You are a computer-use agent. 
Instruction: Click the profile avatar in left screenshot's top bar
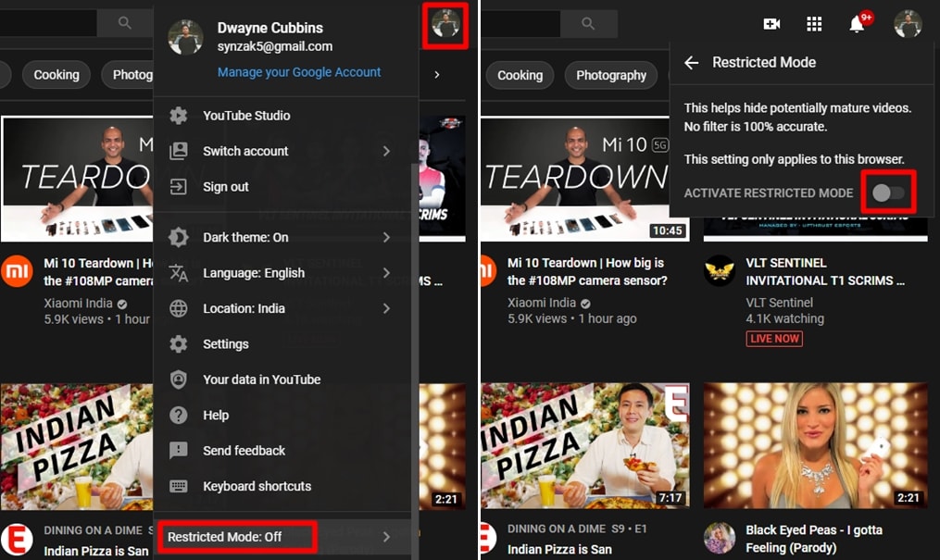[445, 25]
